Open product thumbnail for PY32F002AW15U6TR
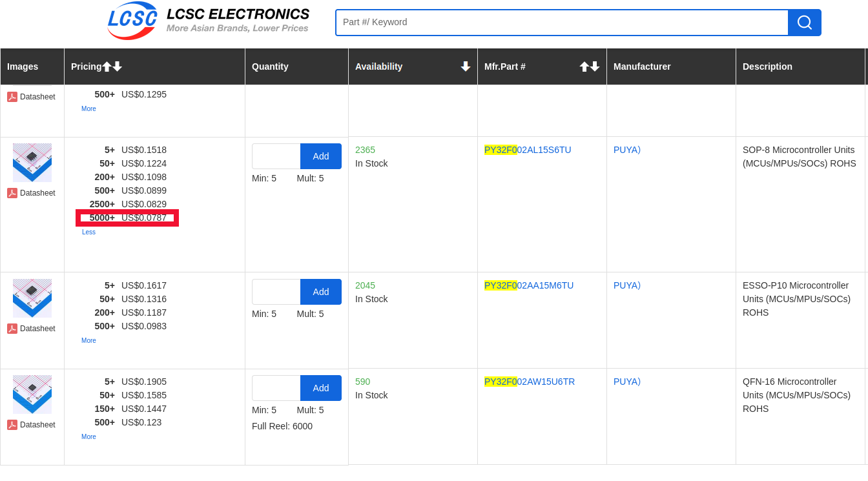 [32, 394]
